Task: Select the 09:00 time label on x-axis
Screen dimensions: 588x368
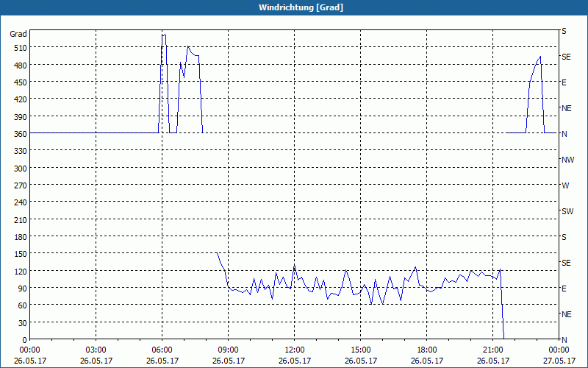Action: pos(228,350)
